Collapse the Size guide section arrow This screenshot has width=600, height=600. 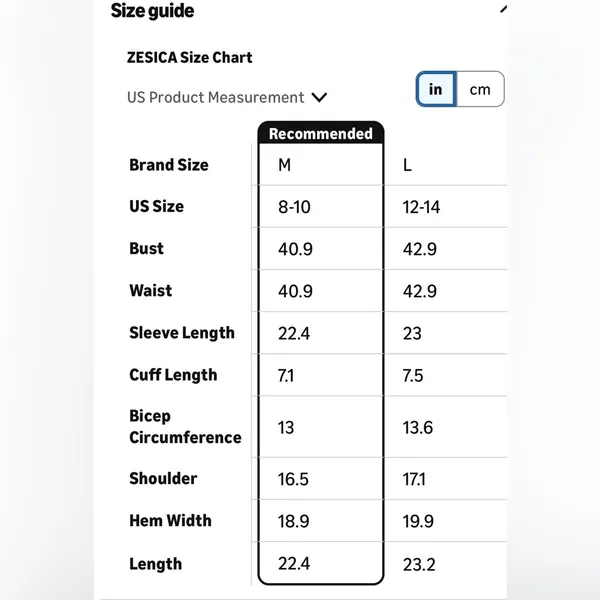click(503, 9)
